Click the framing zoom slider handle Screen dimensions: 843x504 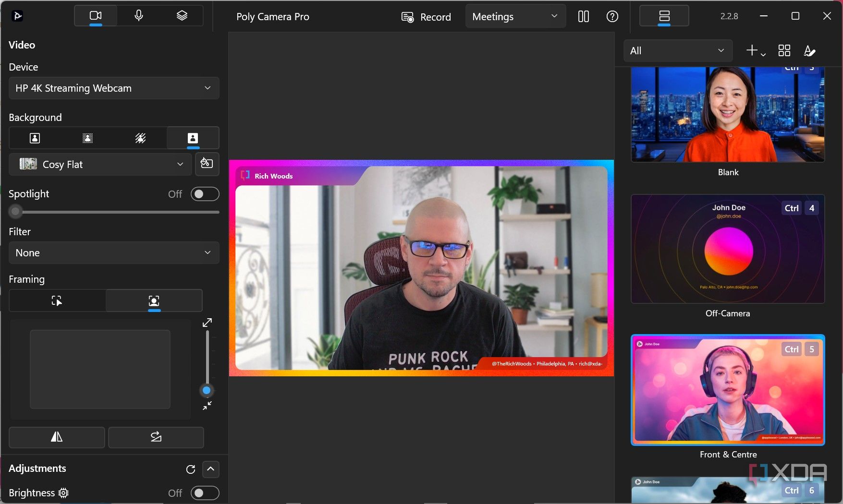pyautogui.click(x=207, y=390)
